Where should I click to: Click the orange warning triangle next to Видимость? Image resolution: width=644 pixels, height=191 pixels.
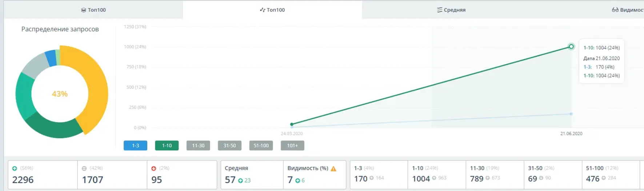333,169
